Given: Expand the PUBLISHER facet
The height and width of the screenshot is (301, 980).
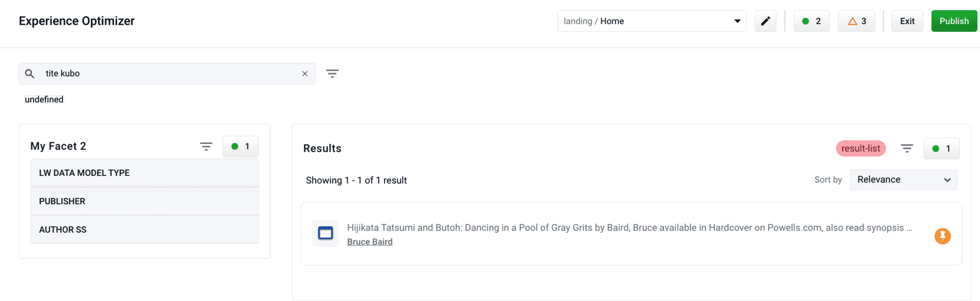Looking at the screenshot, I should coord(144,201).
